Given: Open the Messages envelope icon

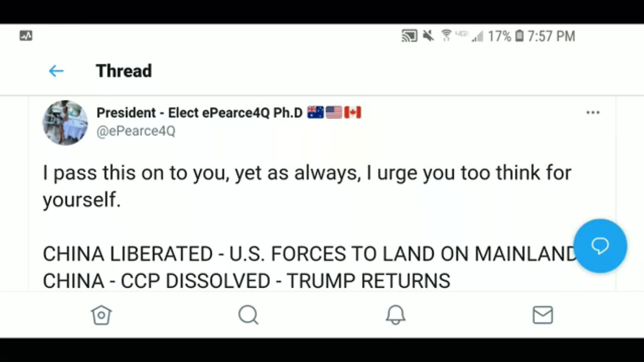Looking at the screenshot, I should pyautogui.click(x=542, y=315).
